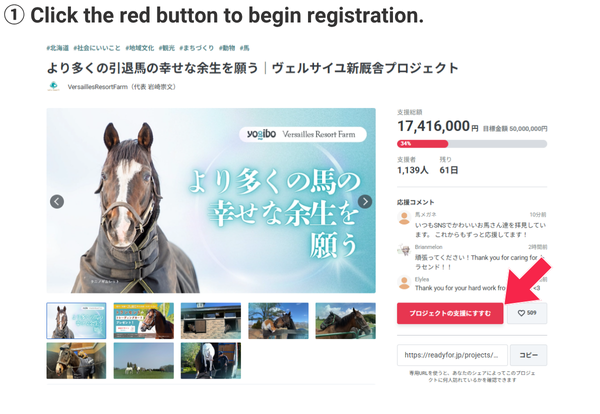Viewport: 600px width, 414px height.
Task: Click the red project support button
Action: click(x=450, y=313)
